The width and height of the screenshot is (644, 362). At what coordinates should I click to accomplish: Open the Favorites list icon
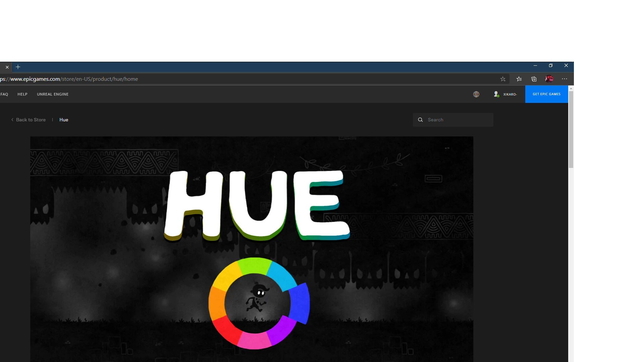pos(519,79)
